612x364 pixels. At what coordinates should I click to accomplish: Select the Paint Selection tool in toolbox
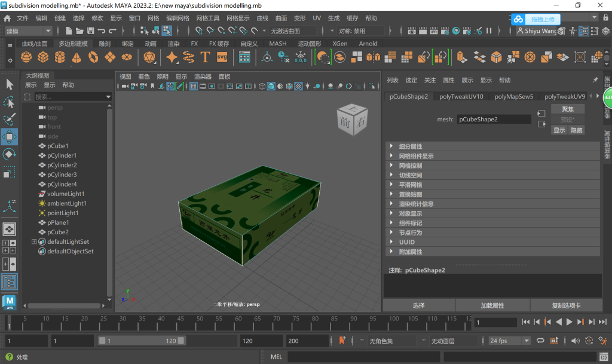(x=10, y=119)
